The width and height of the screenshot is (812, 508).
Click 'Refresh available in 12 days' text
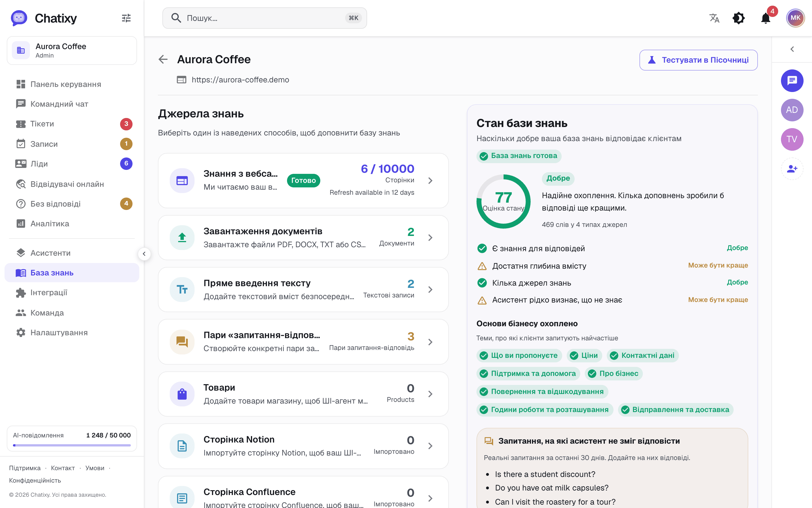coord(372,192)
